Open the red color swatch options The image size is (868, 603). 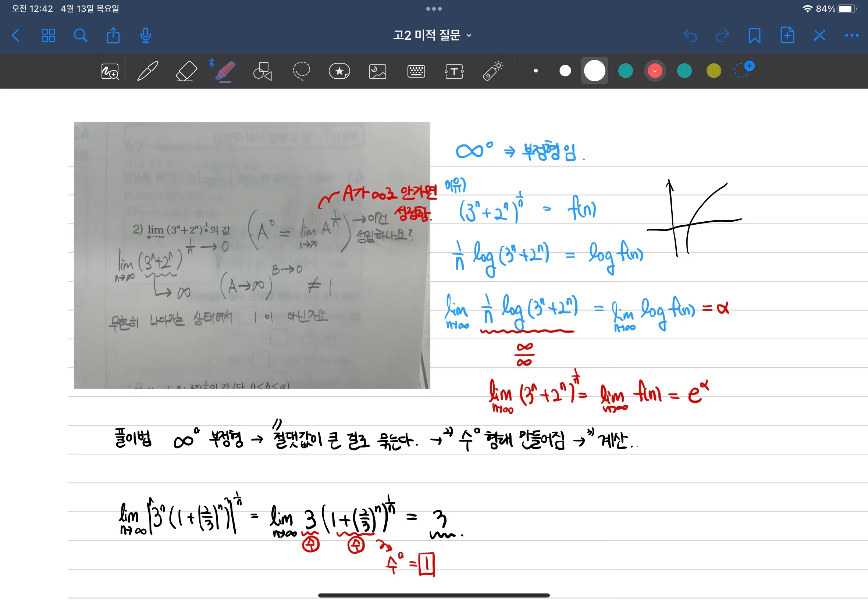coord(655,71)
